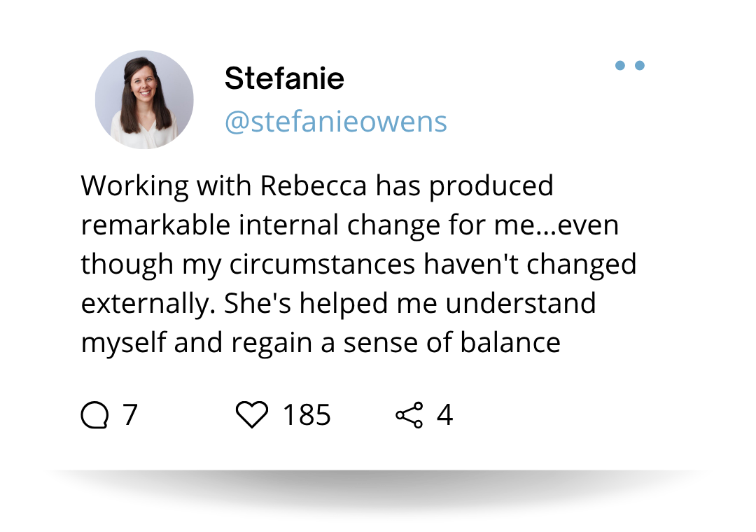The image size is (756, 532).
Task: Open Stefanie's profile picture
Action: [144, 99]
